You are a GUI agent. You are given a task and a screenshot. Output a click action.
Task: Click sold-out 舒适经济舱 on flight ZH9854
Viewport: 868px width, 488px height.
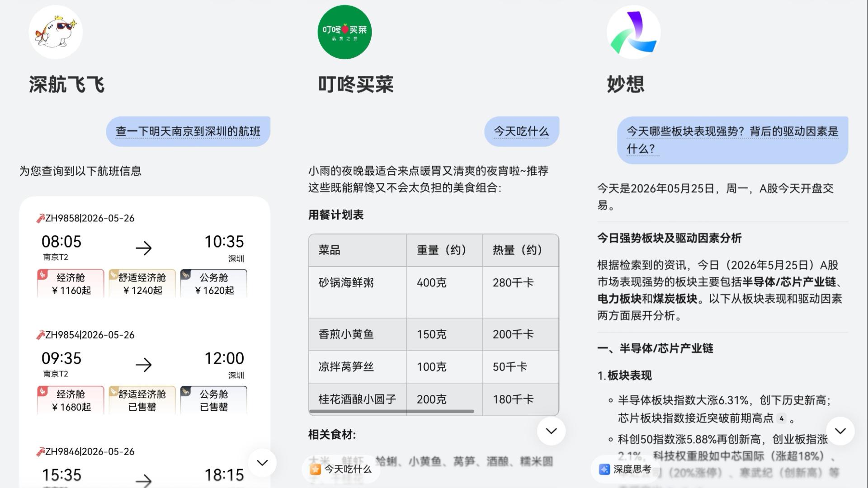142,400
